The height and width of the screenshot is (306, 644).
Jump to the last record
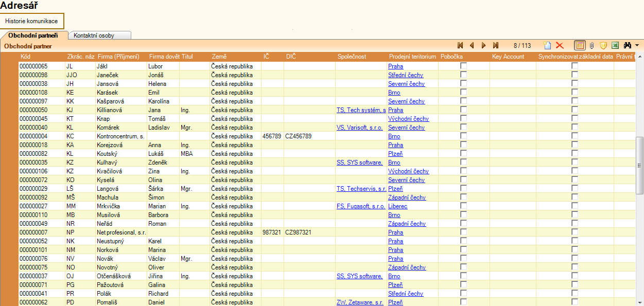[x=496, y=45]
